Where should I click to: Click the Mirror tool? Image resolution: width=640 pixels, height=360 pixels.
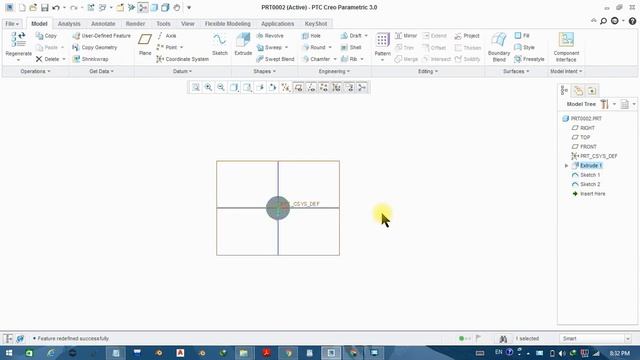tap(406, 36)
